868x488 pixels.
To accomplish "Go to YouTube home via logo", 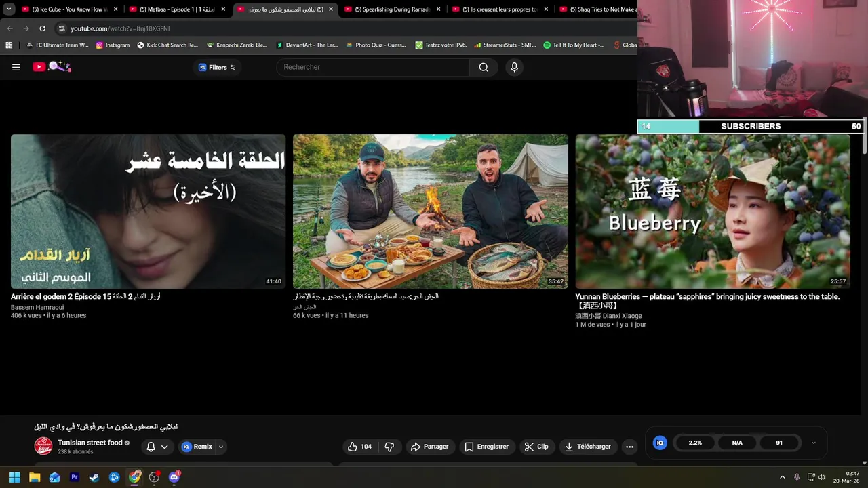I will pyautogui.click(x=52, y=66).
